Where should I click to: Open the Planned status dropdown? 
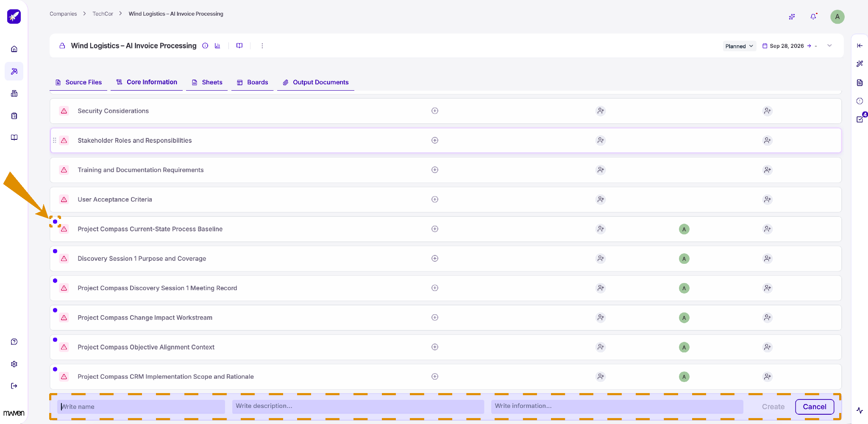[739, 46]
